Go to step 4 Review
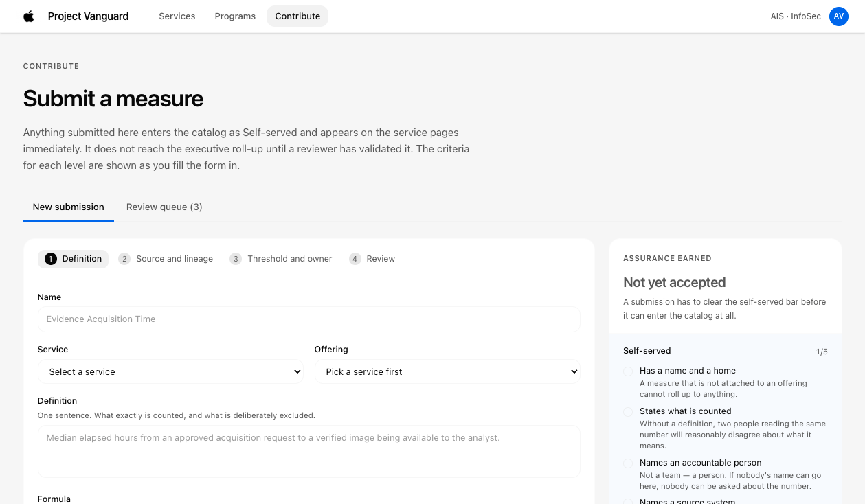The height and width of the screenshot is (504, 865). click(x=372, y=259)
